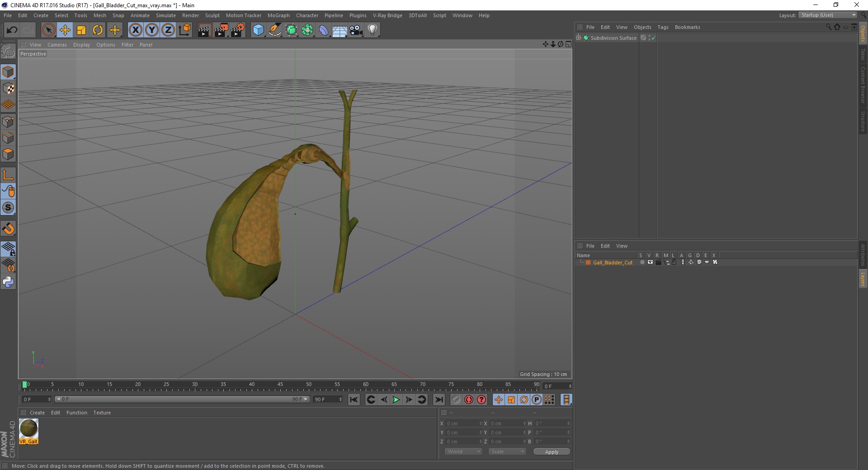
Task: Select the Live Selection tool
Action: point(48,30)
